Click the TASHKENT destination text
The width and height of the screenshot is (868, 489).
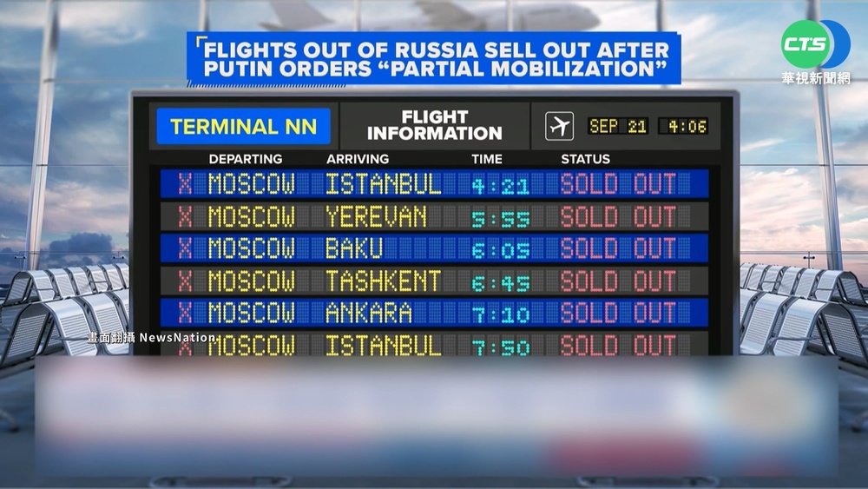(383, 281)
